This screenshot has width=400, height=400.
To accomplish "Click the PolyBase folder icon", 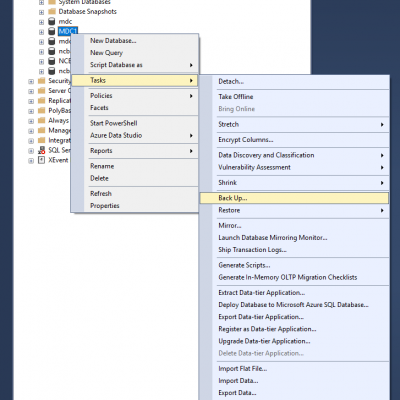I will click(x=42, y=111).
